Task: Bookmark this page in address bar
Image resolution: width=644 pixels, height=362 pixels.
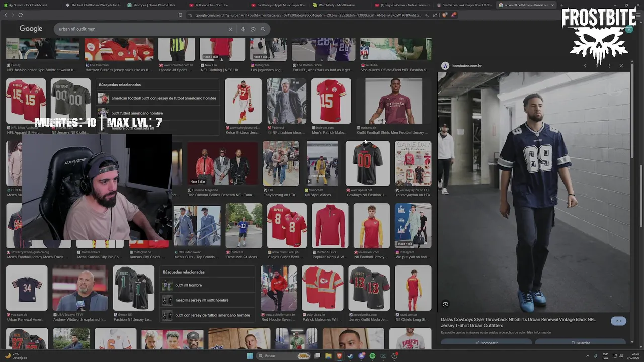Action: click(x=180, y=15)
